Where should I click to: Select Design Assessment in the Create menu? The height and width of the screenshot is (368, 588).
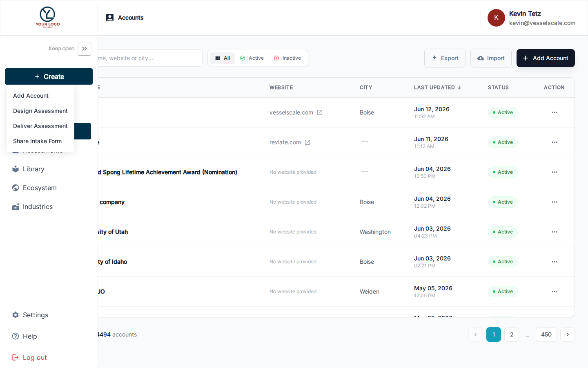point(40,111)
